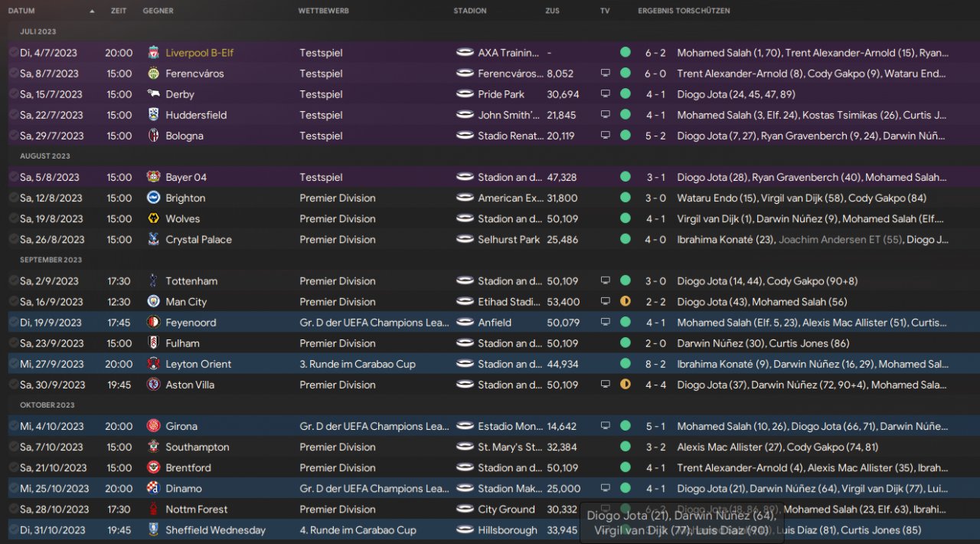Open the 6 - 0 result against Ferencváros
980x544 pixels.
[655, 74]
